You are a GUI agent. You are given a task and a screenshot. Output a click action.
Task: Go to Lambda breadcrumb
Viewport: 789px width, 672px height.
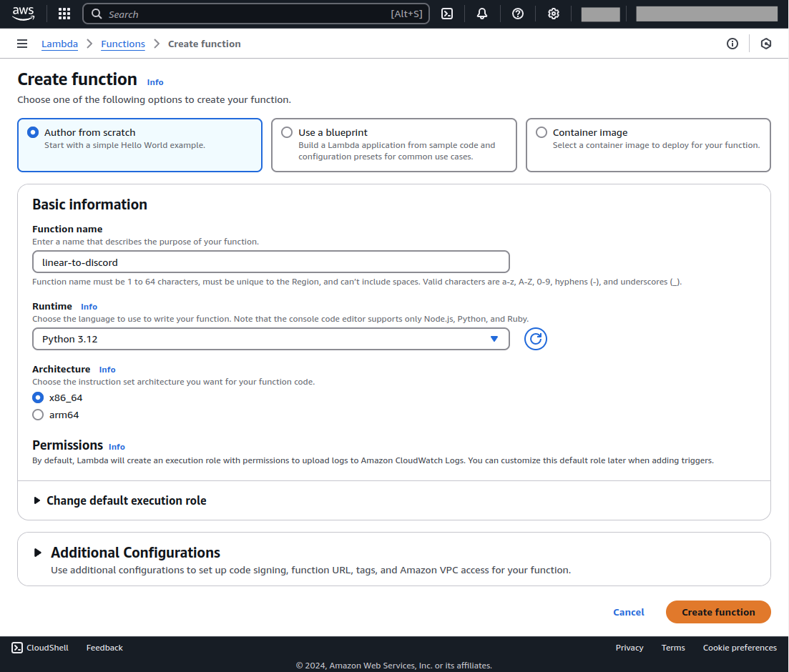click(59, 44)
